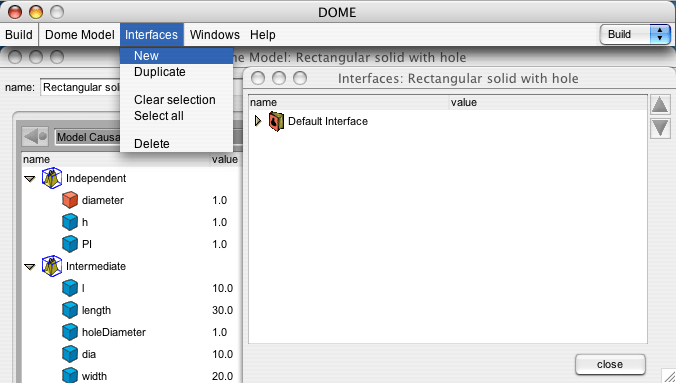
Task: Click the back arrow in Dome Model window
Action: 35,137
